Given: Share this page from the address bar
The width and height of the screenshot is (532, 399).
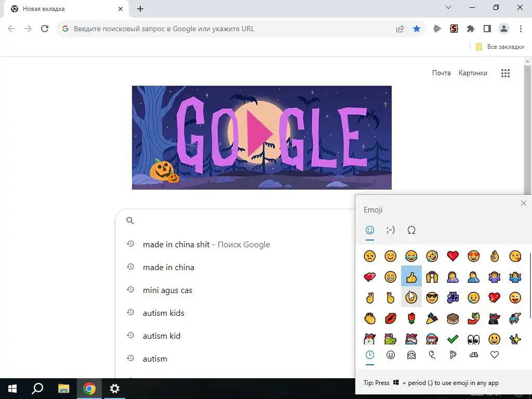Looking at the screenshot, I should (400, 29).
